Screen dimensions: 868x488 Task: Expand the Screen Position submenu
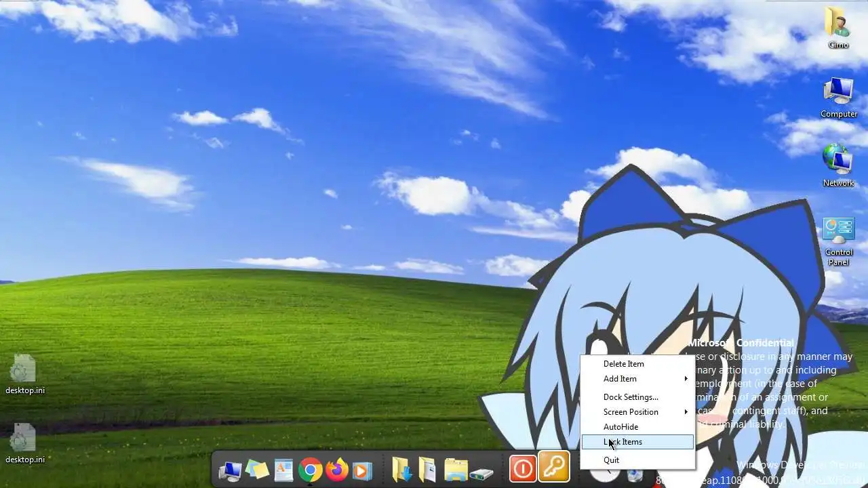(x=637, y=412)
